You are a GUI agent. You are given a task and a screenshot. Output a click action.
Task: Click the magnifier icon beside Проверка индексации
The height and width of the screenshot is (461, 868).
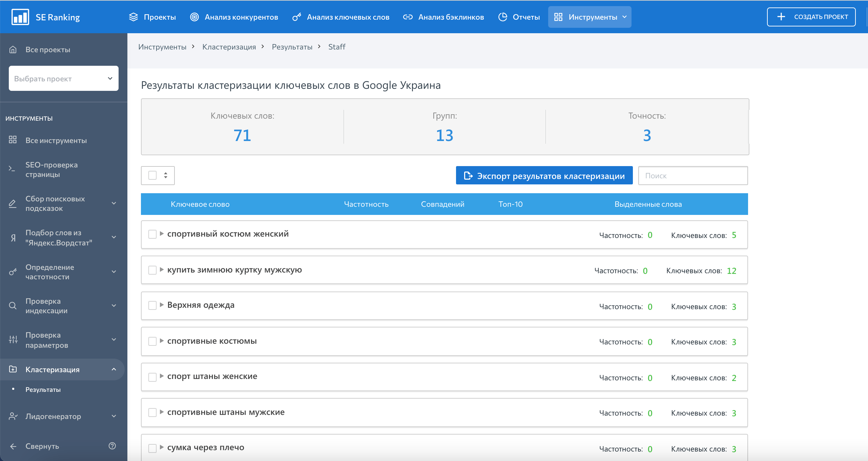point(13,306)
